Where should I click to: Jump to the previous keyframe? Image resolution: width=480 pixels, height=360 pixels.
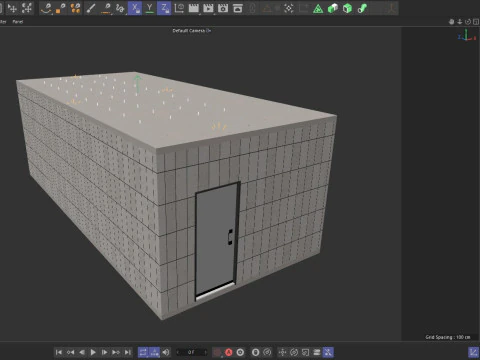pos(70,352)
